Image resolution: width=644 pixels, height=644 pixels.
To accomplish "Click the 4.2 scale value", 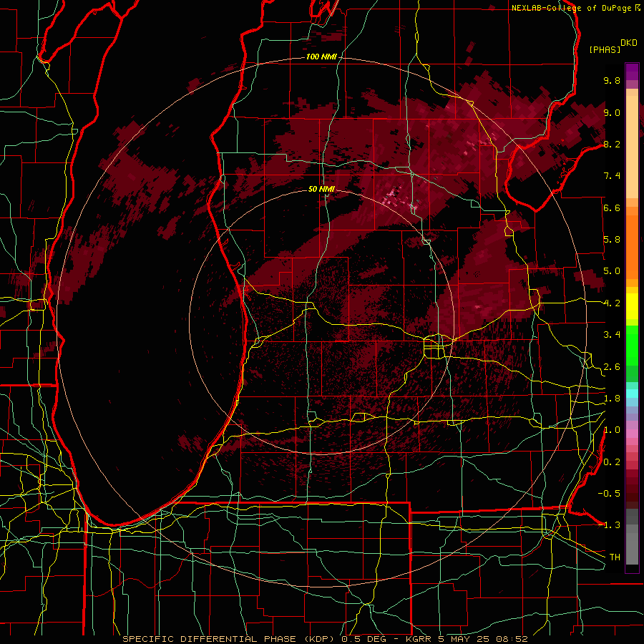I will pos(612,303).
